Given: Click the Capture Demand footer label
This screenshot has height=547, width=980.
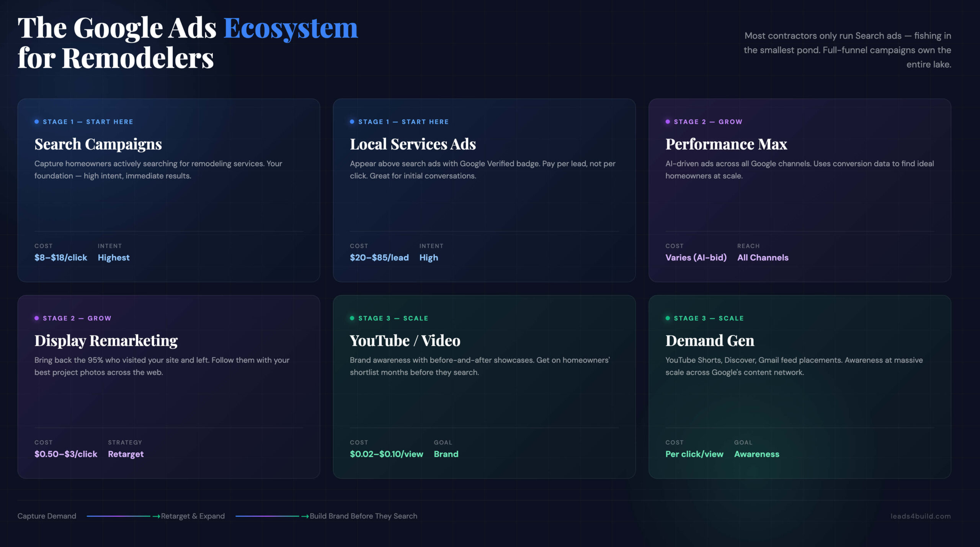Looking at the screenshot, I should 47,516.
